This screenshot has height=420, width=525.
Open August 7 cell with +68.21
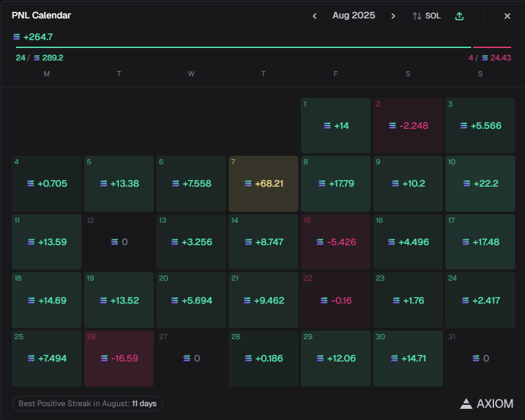pyautogui.click(x=263, y=183)
